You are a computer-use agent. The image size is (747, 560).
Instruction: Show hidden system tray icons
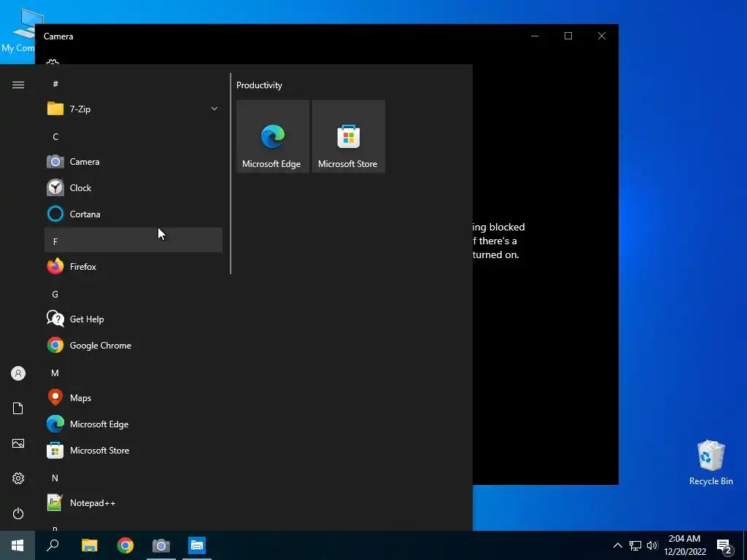pyautogui.click(x=617, y=545)
